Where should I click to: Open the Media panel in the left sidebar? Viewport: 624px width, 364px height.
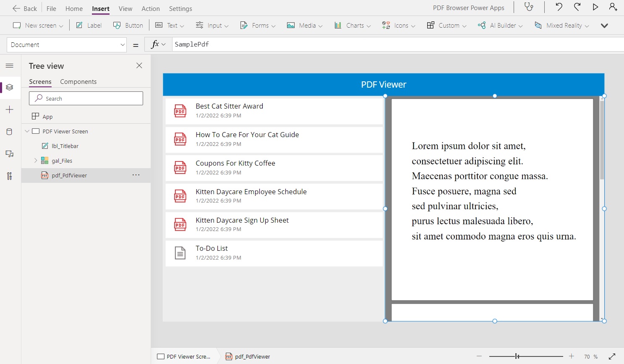click(9, 153)
